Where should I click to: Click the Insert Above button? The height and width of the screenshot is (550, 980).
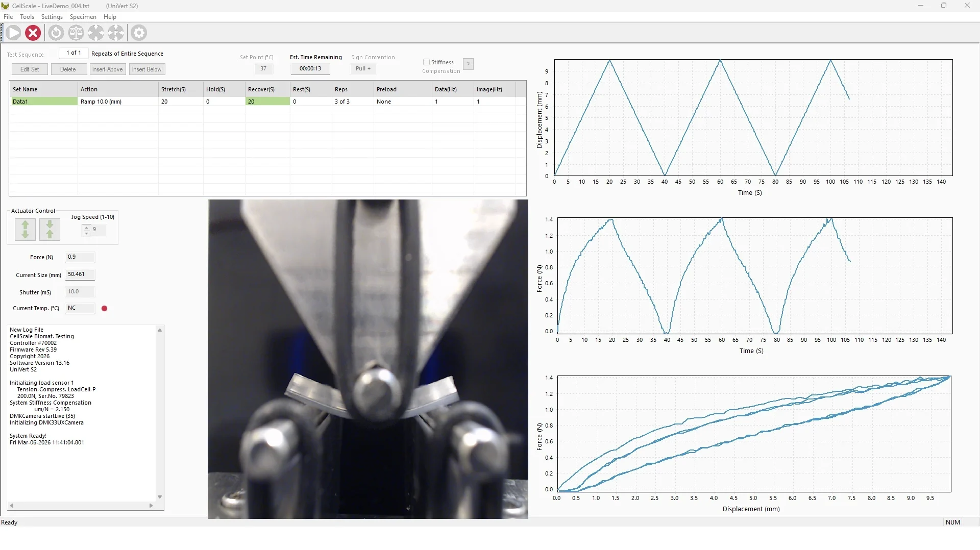tap(107, 69)
